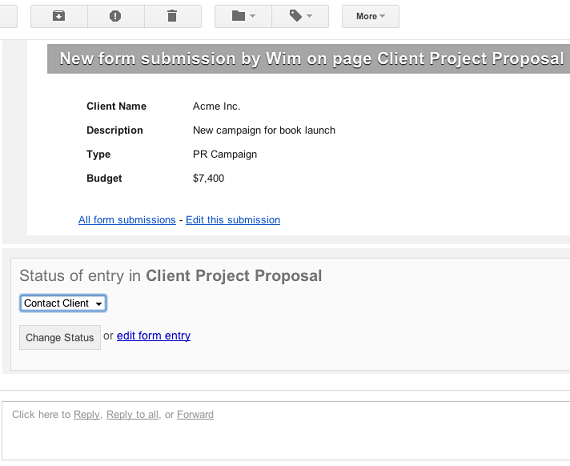
Task: Click Edit this submission link
Action: tap(233, 220)
